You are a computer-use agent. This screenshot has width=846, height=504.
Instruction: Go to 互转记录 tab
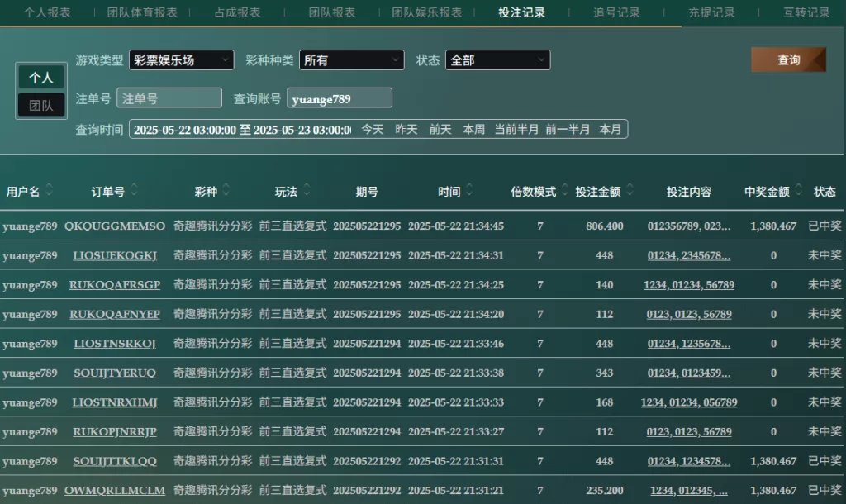806,12
